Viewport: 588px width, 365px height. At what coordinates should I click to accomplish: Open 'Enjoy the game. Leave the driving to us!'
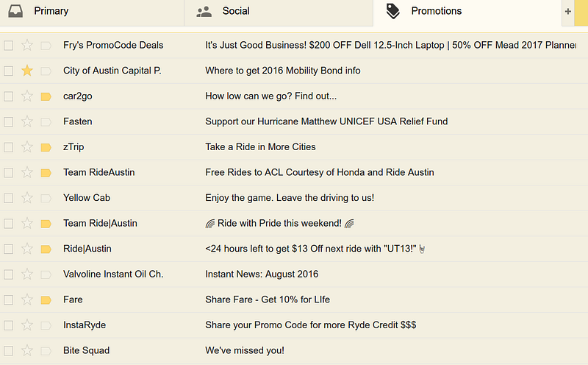click(290, 198)
